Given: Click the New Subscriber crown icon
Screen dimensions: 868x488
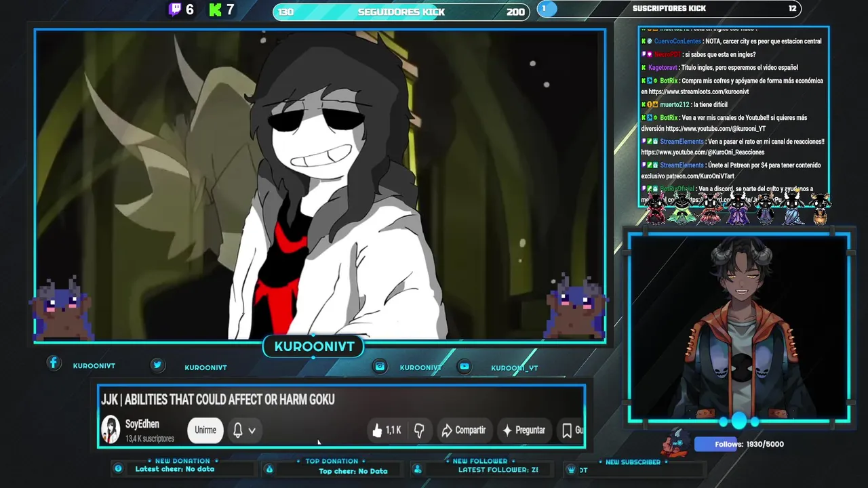Looking at the screenshot, I should tap(571, 469).
